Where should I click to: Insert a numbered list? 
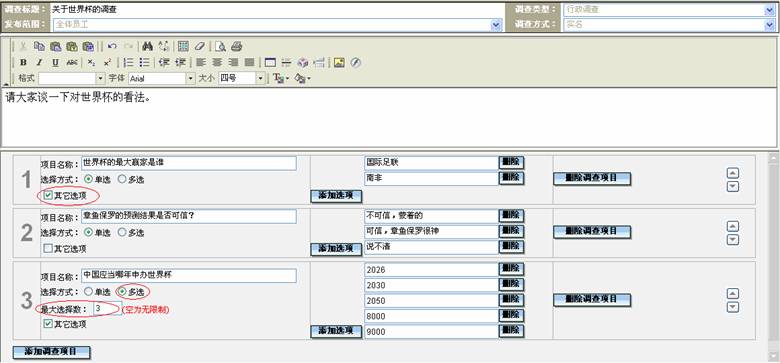(x=128, y=63)
